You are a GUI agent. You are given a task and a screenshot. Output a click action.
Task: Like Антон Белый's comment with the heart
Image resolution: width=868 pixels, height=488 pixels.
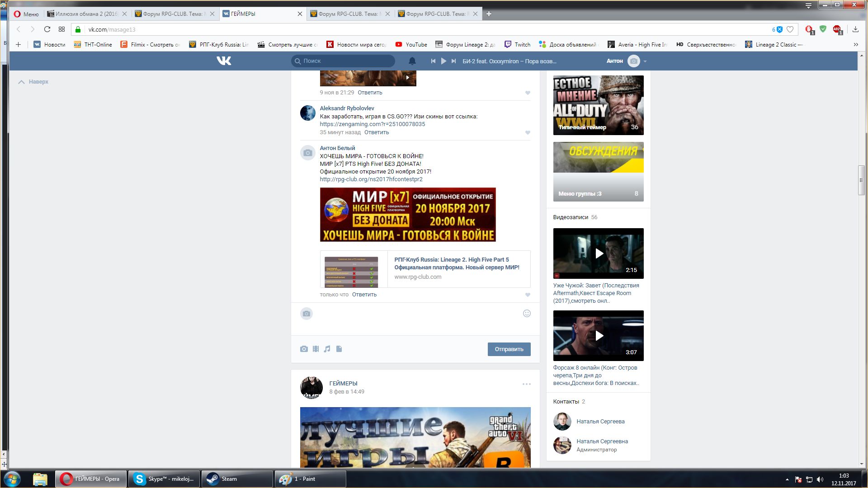tap(528, 295)
